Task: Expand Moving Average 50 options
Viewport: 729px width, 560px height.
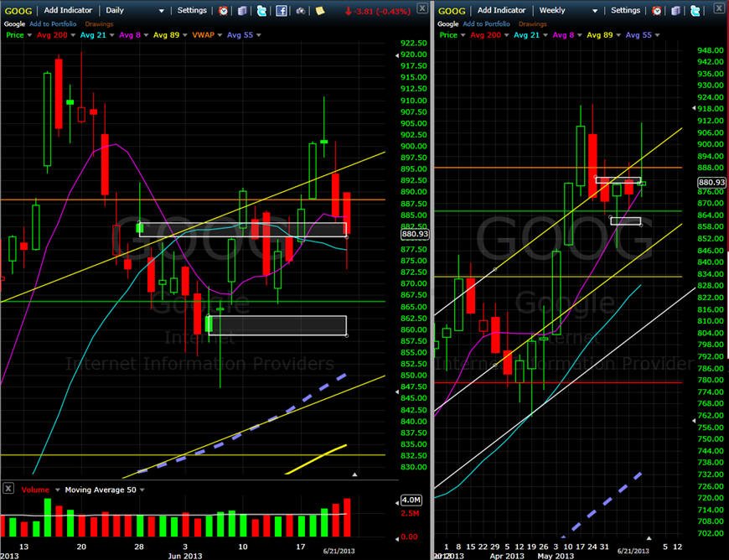Action: [x=142, y=490]
